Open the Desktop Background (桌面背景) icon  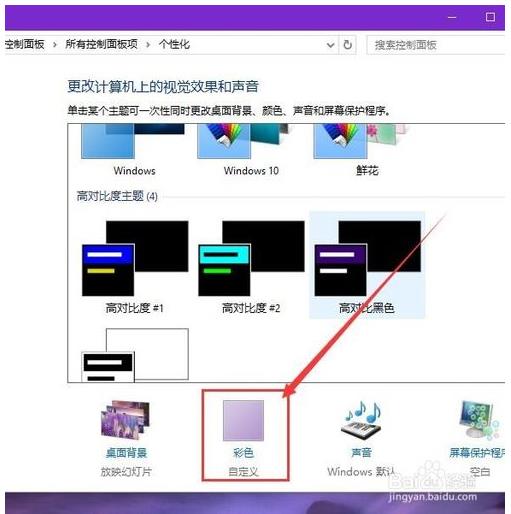(126, 420)
